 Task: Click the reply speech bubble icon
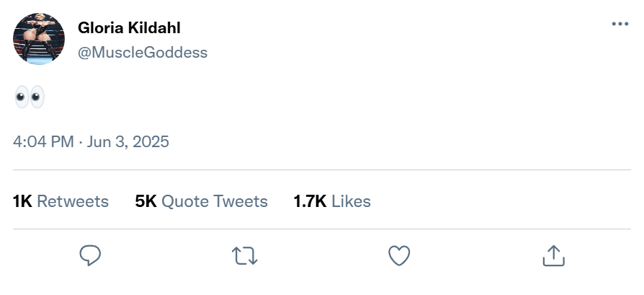coord(90,255)
